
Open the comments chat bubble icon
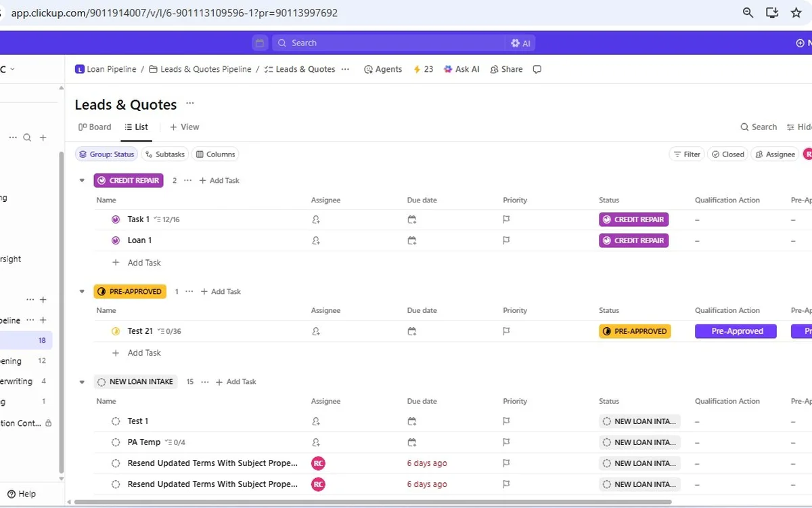pos(537,69)
